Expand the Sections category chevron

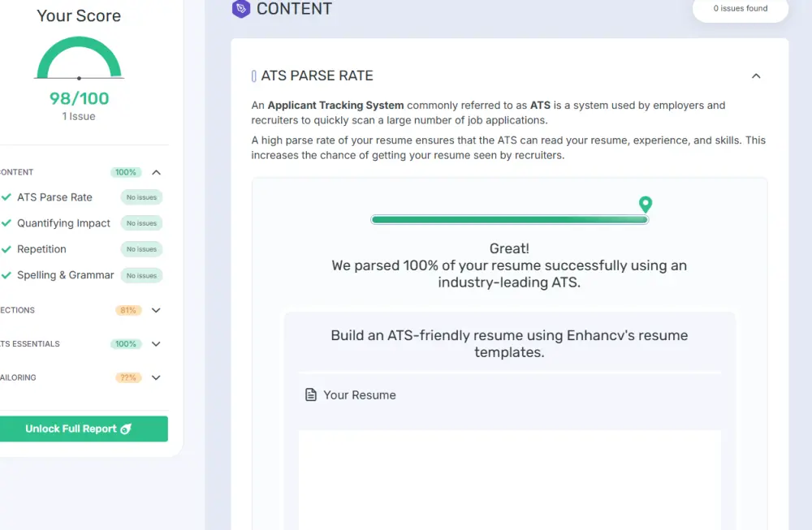coord(157,311)
